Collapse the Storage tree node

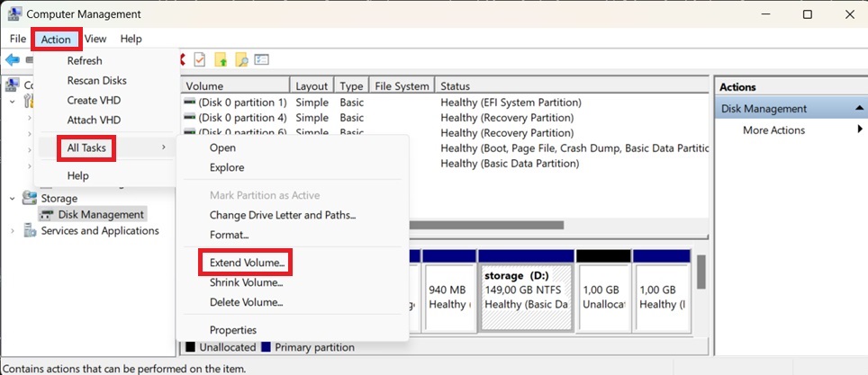(12, 198)
